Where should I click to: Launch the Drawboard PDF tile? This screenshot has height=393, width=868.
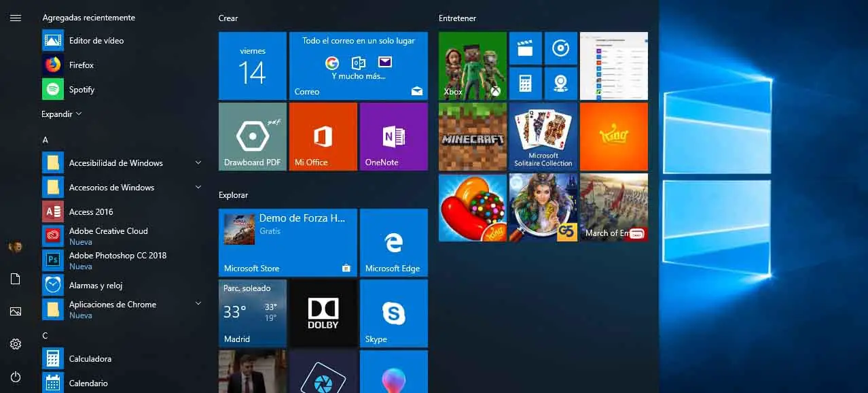tap(253, 137)
